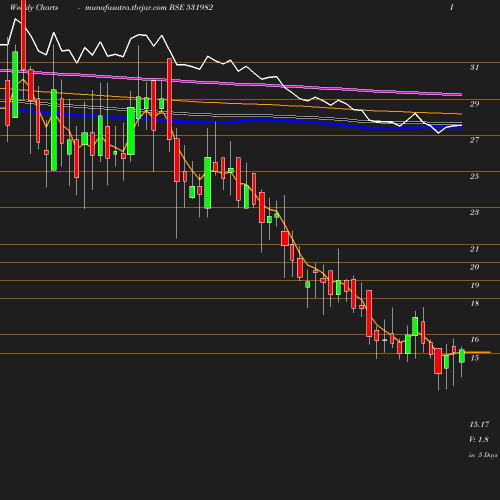This screenshot has height=500, width=500.
Task: Click the price axis label 20
Action: [474, 267]
